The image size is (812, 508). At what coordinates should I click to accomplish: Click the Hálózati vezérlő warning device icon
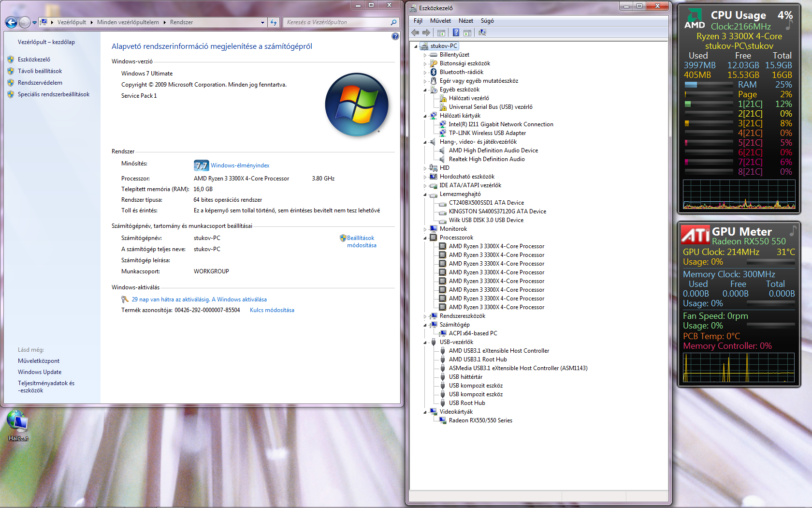pyautogui.click(x=443, y=98)
